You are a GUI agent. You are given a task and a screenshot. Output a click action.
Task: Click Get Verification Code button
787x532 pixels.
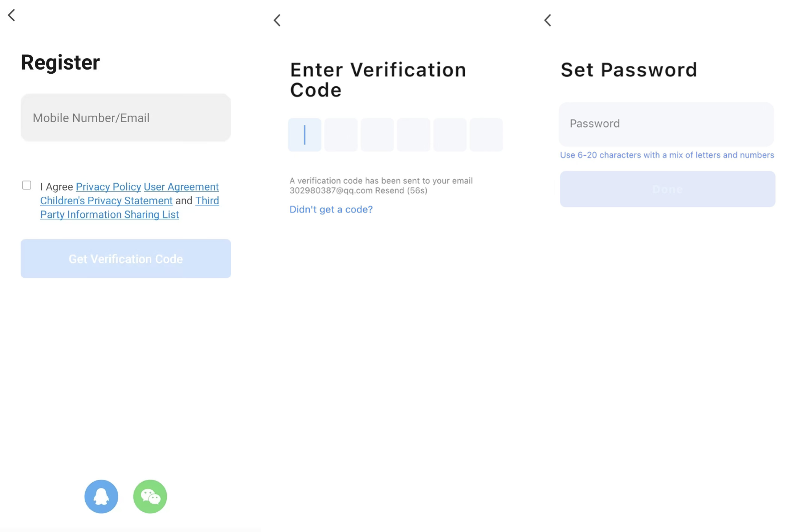(x=125, y=258)
